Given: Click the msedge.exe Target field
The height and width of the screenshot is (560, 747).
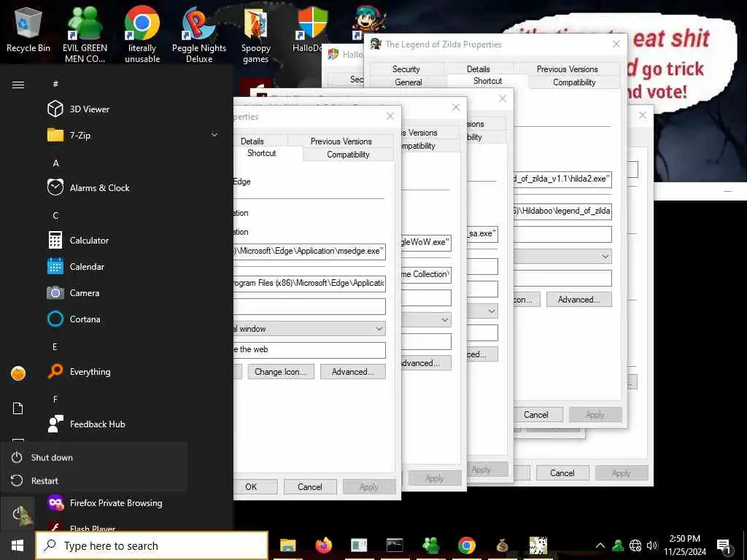Looking at the screenshot, I should tap(309, 251).
